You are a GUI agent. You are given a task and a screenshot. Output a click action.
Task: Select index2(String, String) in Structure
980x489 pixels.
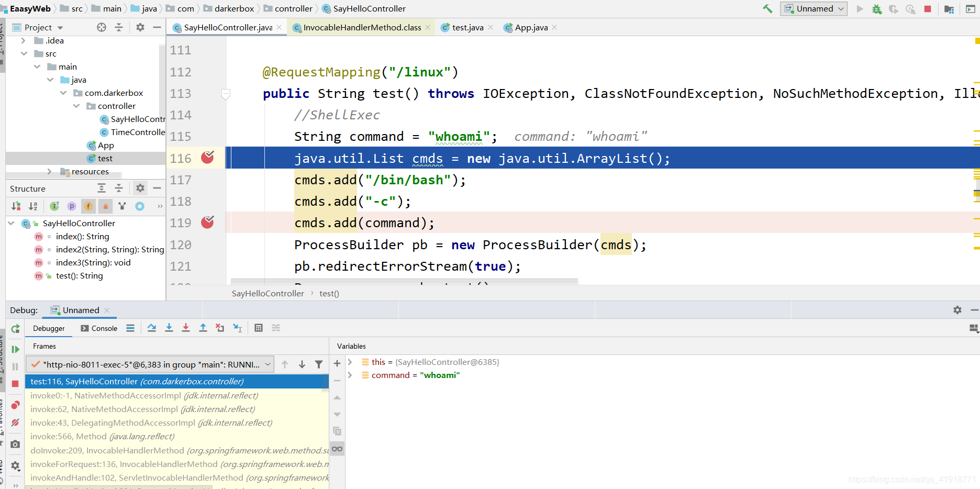pyautogui.click(x=109, y=249)
